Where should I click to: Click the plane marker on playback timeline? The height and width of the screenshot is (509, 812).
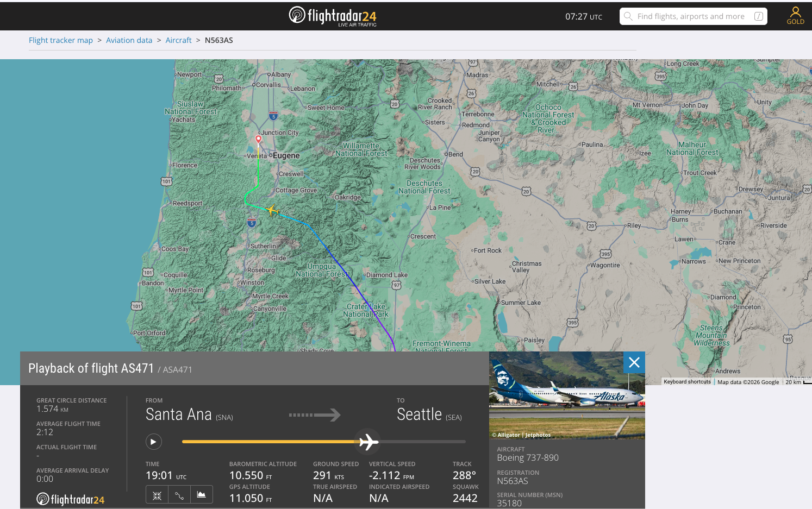[368, 442]
